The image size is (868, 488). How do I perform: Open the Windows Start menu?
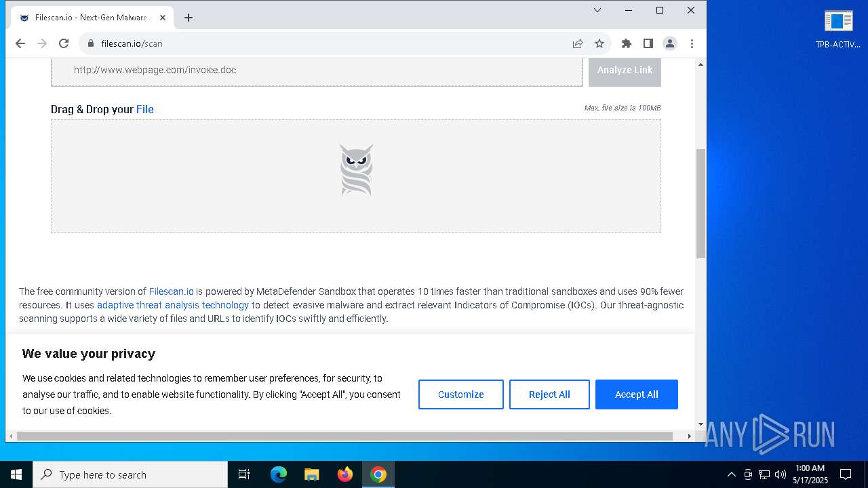[16, 474]
